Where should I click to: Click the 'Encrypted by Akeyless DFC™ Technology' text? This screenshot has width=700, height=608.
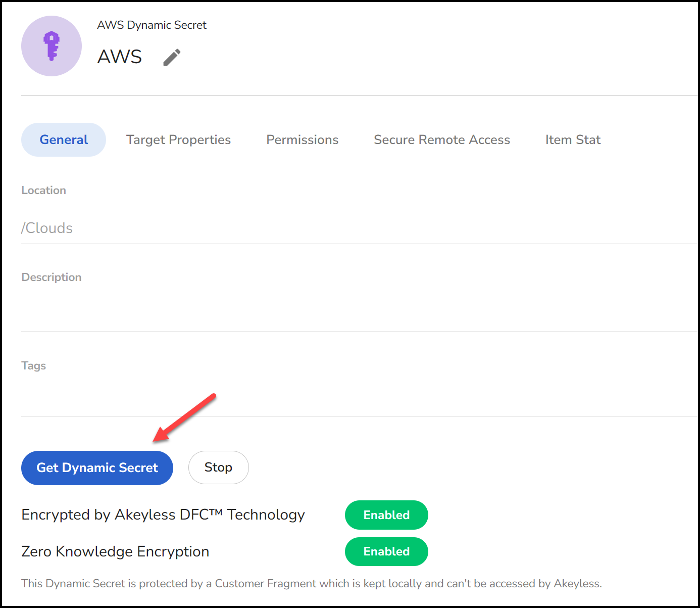click(163, 515)
